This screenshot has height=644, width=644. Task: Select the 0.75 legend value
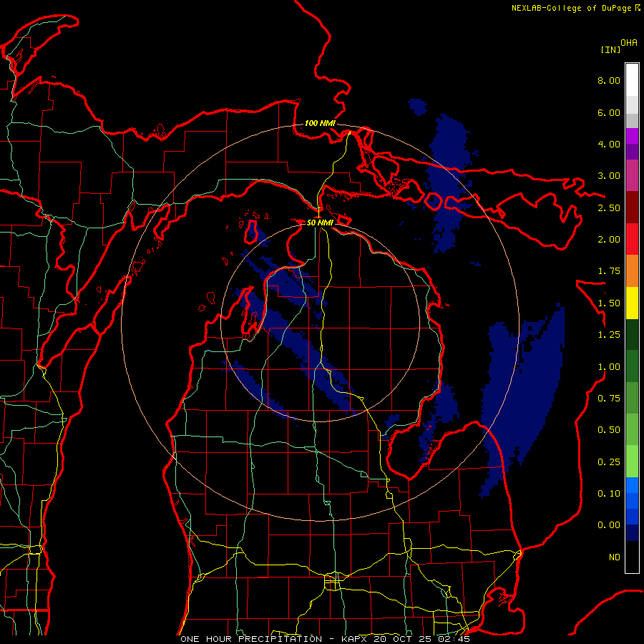(x=609, y=399)
